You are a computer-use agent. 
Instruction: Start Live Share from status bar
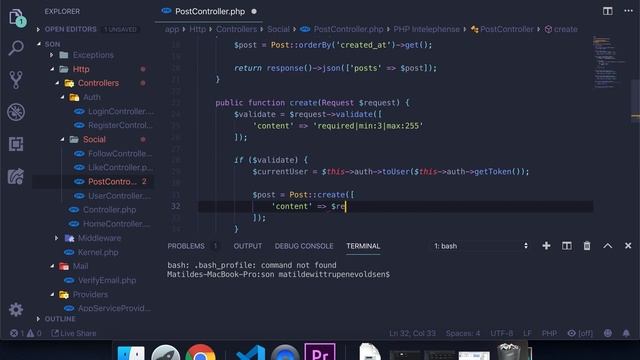pyautogui.click(x=74, y=333)
